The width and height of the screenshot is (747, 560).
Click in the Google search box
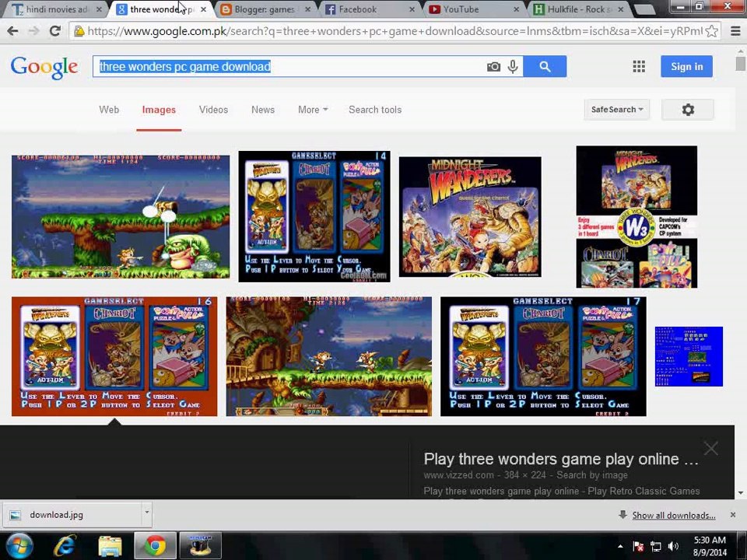pos(290,67)
